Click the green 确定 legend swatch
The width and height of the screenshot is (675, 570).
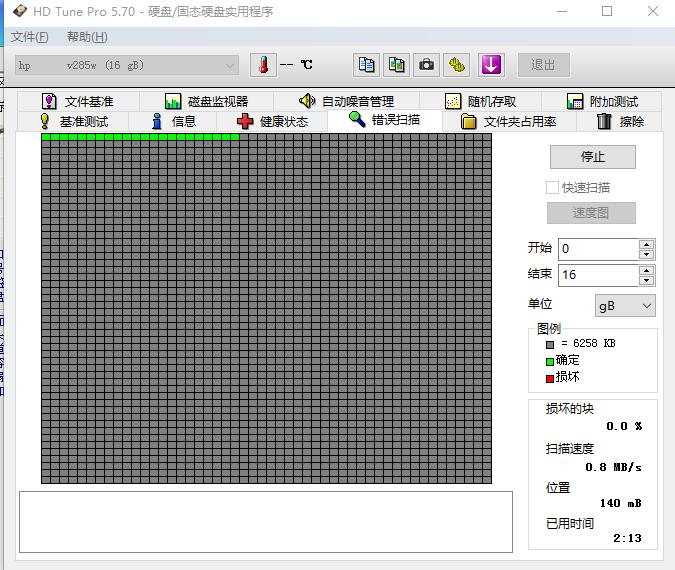550,362
